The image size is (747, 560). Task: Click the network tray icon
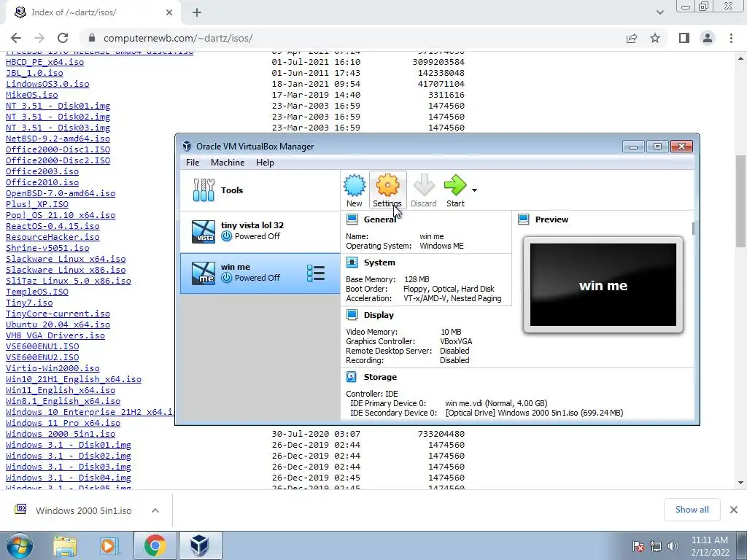pyautogui.click(x=656, y=546)
